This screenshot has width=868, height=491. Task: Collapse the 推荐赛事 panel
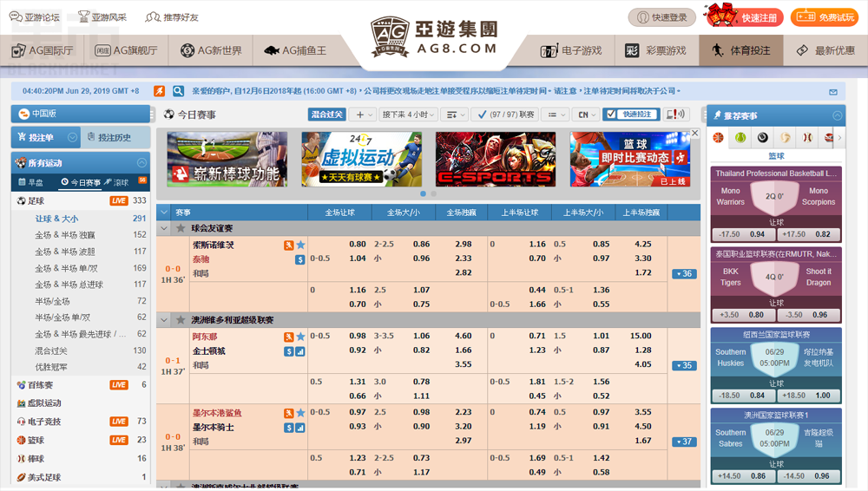[837, 115]
